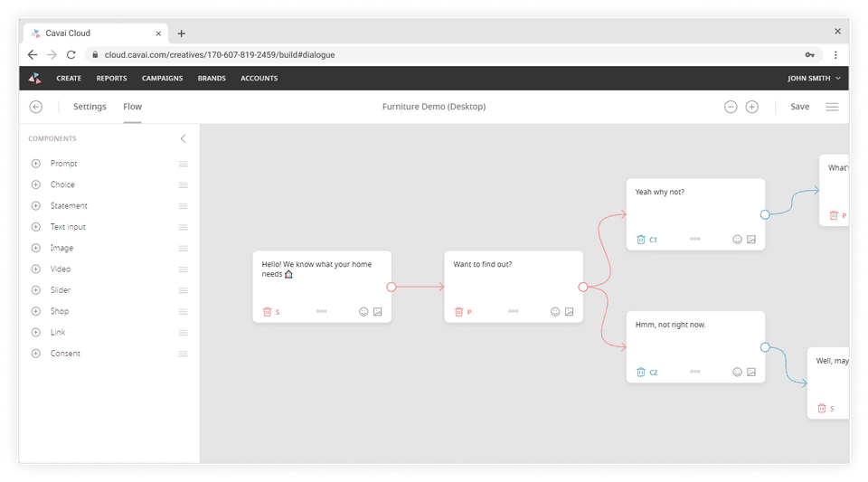
Task: Delete the 'Hmm, not right now.' card
Action: coord(641,373)
